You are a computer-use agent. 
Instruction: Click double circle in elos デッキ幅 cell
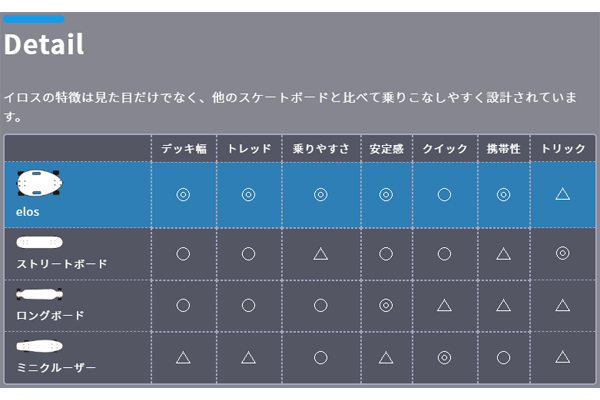coord(183,194)
